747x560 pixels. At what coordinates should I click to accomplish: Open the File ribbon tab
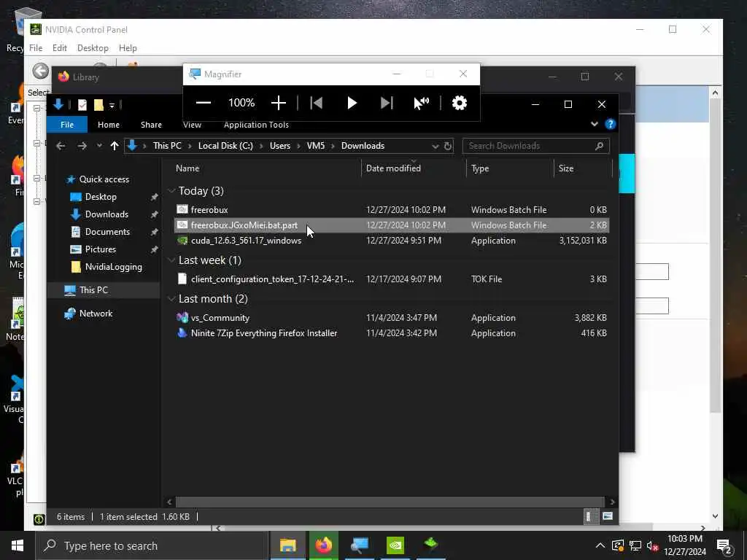(x=67, y=125)
